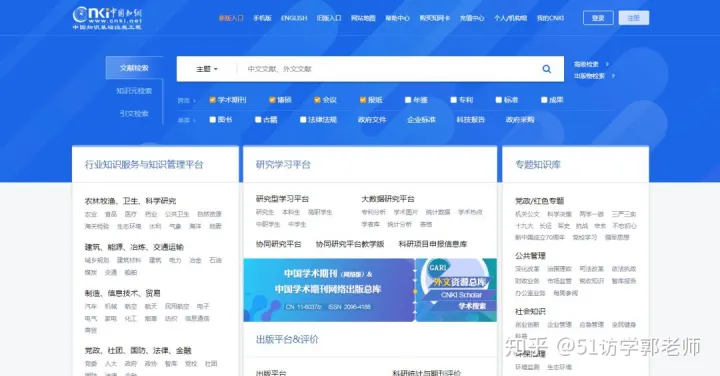Open 公共管理 heading

[530, 256]
